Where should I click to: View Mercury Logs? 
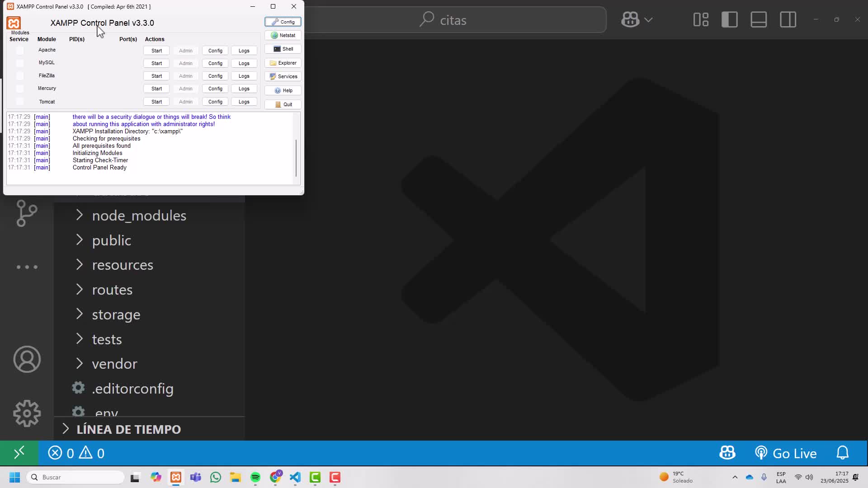pyautogui.click(x=244, y=89)
